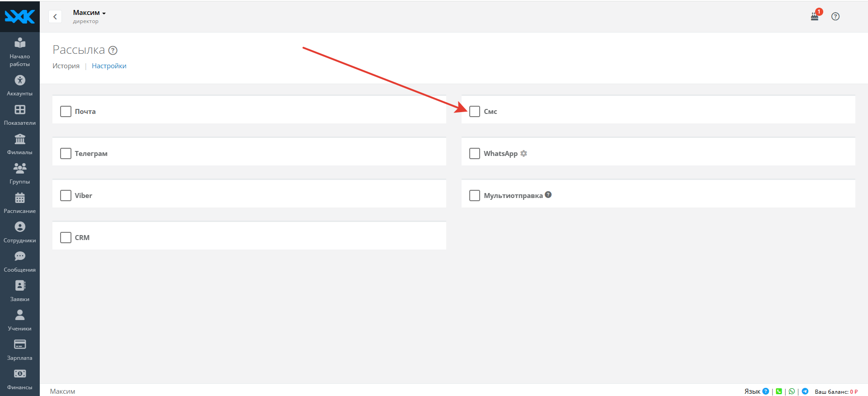Open WhatsApp settings gear icon
Image resolution: width=868 pixels, height=396 pixels.
[524, 153]
